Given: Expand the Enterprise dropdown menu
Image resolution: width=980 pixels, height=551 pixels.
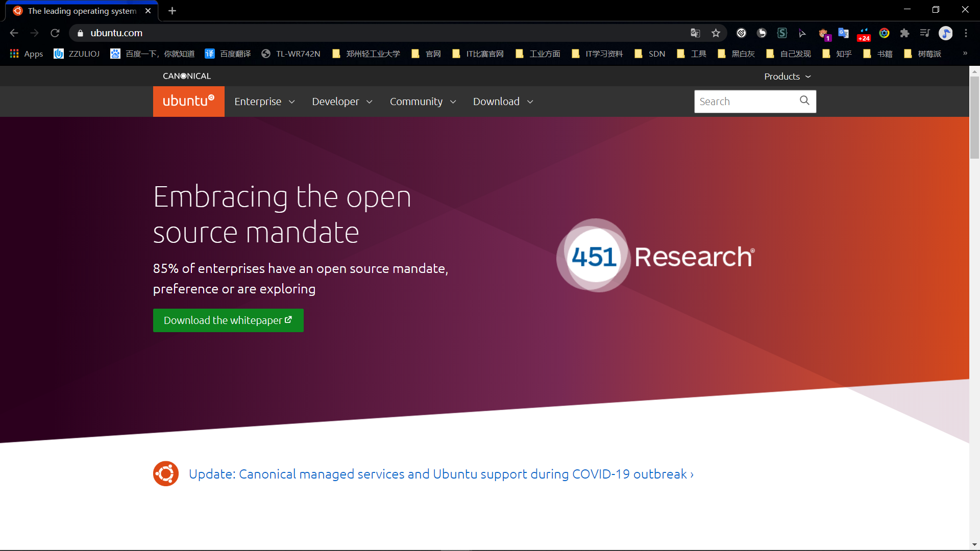Looking at the screenshot, I should pos(264,102).
